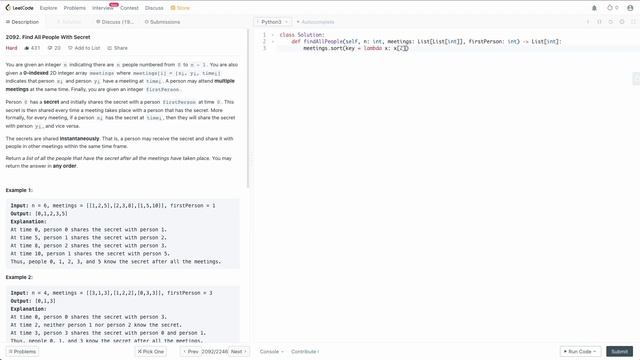Click the Example 1: heading

(x=19, y=190)
